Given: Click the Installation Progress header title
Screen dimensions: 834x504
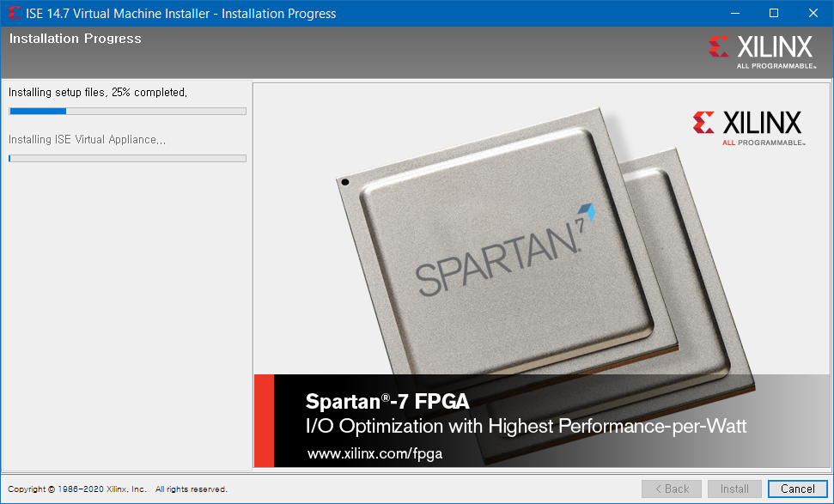Looking at the screenshot, I should click(75, 39).
